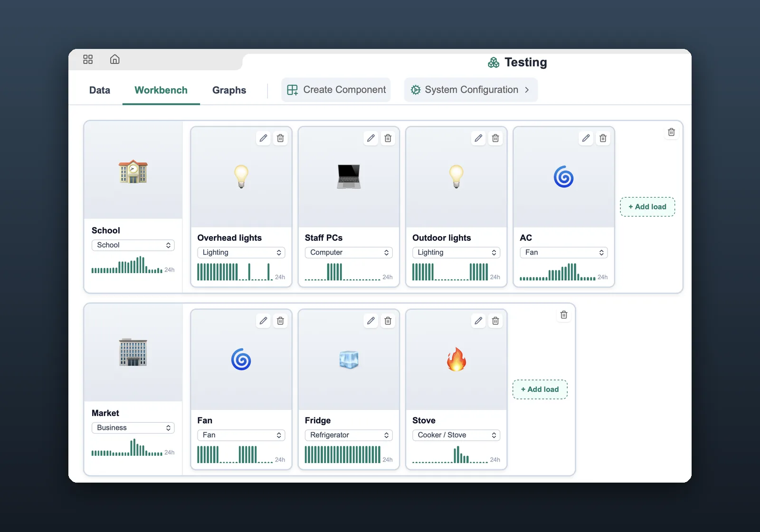Go to the home icon

(114, 59)
